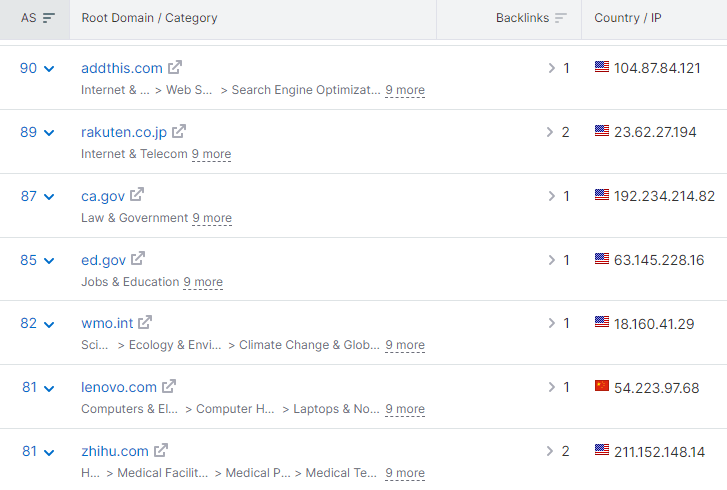Click US flag beside 18.160.41.29
The width and height of the screenshot is (727, 490).
tap(602, 322)
